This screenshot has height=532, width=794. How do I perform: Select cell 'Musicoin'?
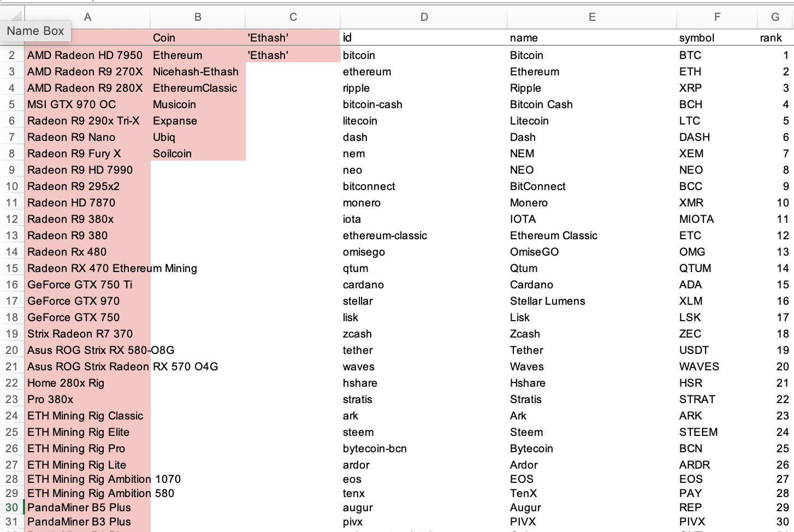198,104
